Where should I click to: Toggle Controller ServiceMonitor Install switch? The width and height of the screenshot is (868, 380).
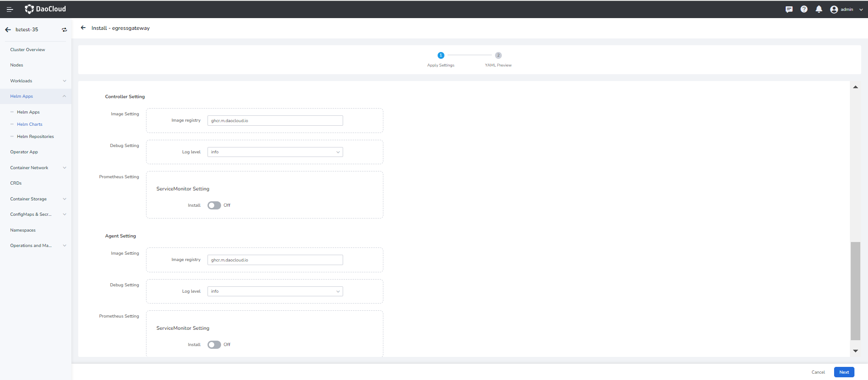[x=214, y=205]
